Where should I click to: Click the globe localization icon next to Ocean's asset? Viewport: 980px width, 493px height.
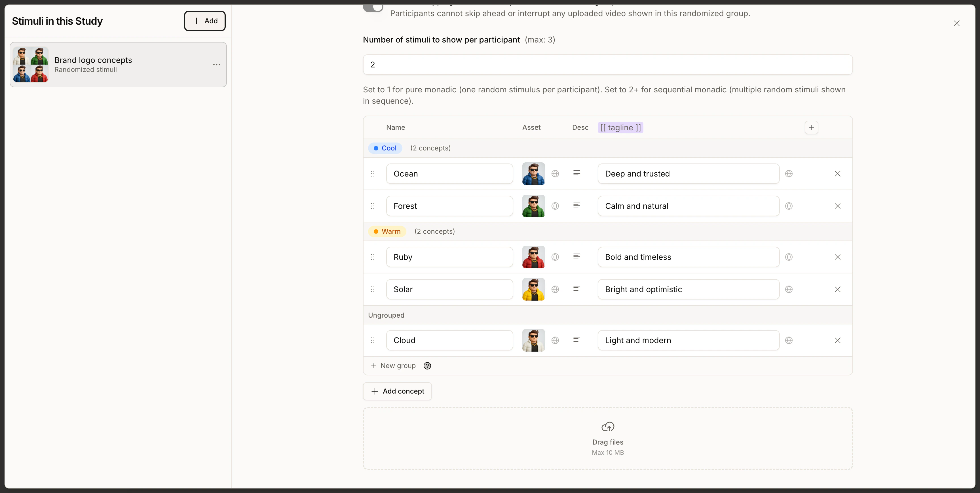point(555,173)
